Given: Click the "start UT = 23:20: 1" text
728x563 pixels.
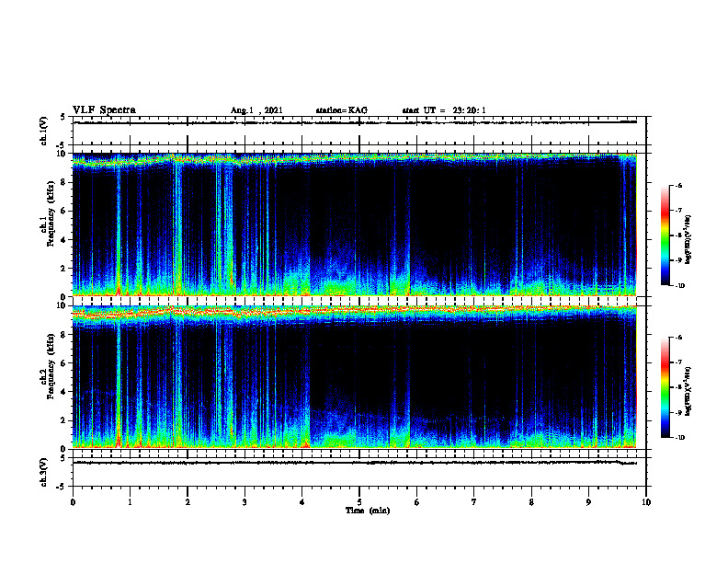Looking at the screenshot, I should pyautogui.click(x=444, y=110).
